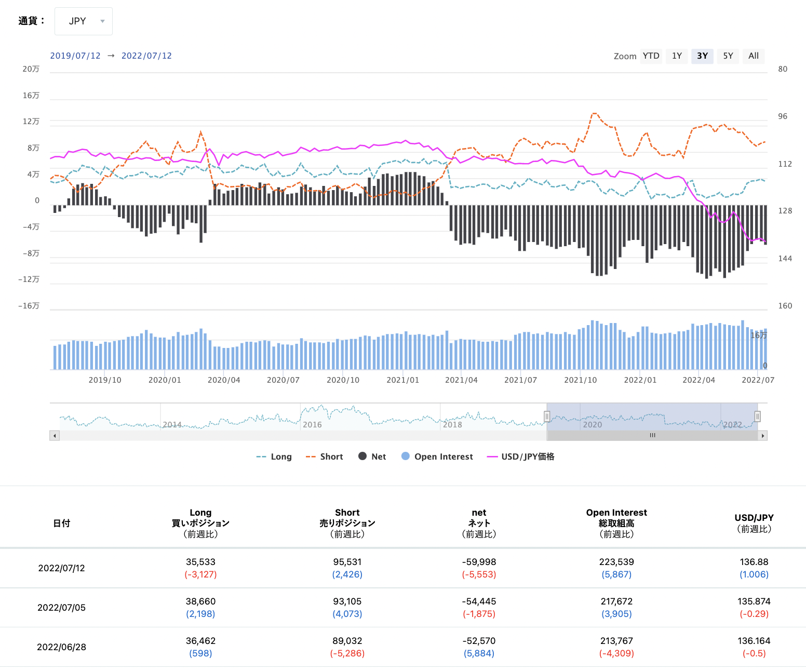Screen dimensions: 806x672
Task: Click the Short 売りポジション column header
Action: 347,523
